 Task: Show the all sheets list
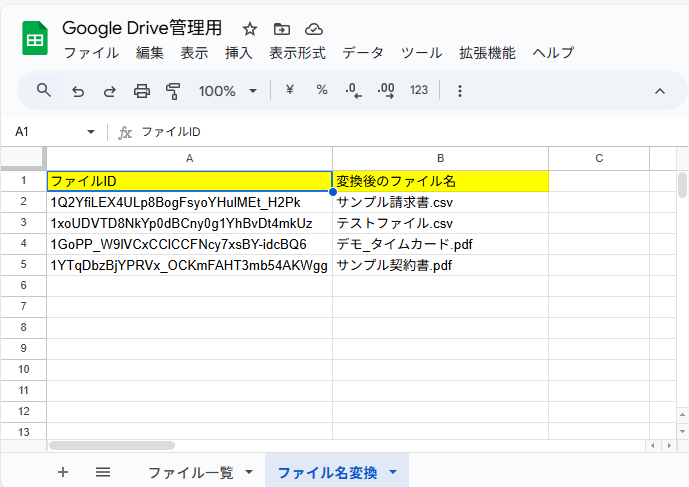(102, 472)
